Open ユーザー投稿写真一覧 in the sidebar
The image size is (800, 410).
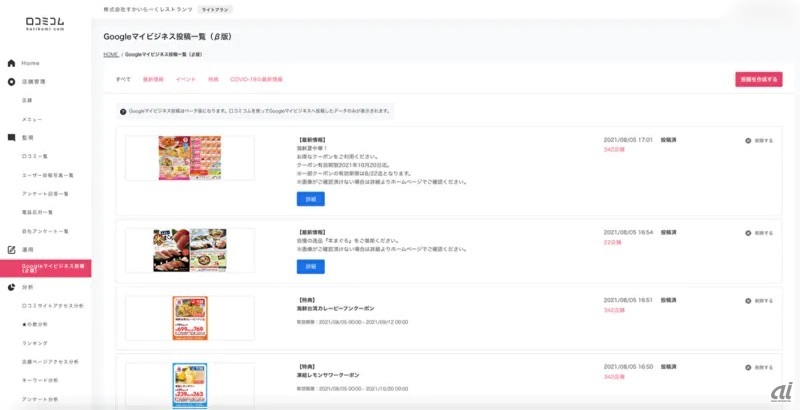47,175
